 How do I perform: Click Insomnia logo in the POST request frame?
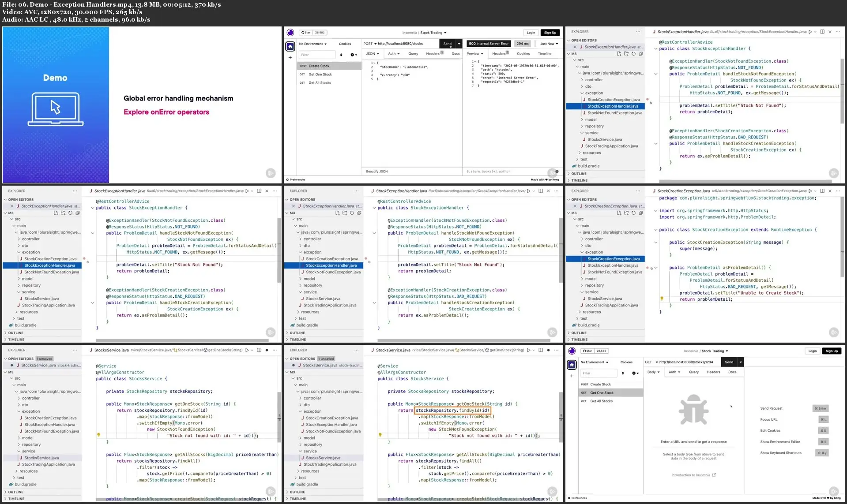pos(290,33)
